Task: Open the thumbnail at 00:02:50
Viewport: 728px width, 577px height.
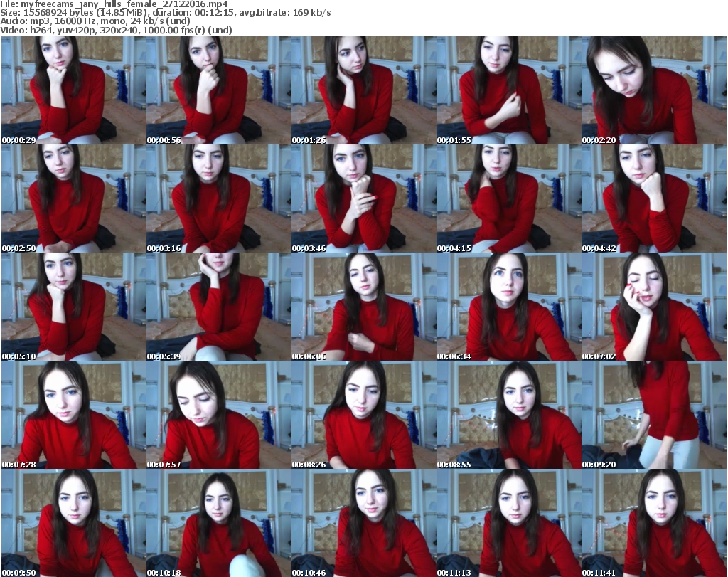Action: tap(74, 198)
